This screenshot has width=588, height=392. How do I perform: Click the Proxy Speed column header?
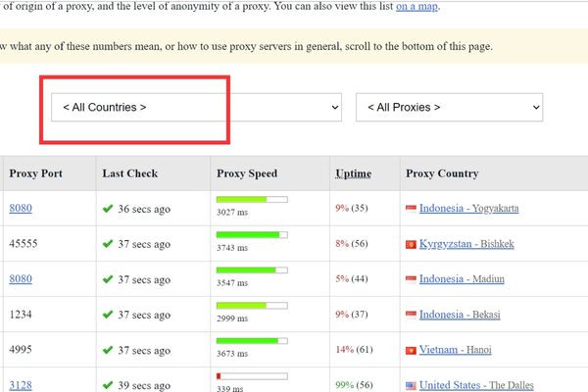(x=247, y=173)
